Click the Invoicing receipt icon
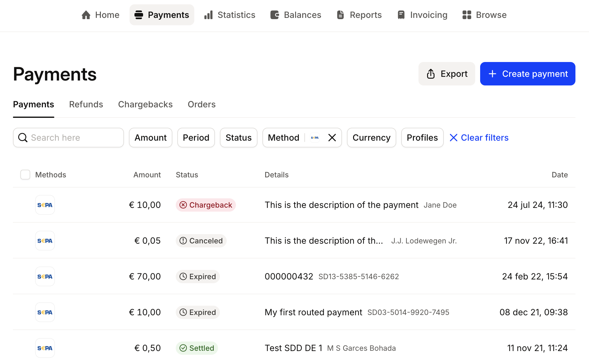The height and width of the screenshot is (364, 589). coord(401,15)
